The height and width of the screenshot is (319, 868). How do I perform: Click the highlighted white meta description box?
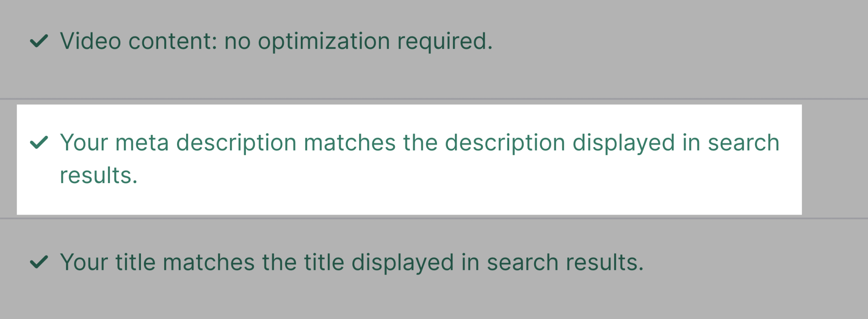pos(409,159)
